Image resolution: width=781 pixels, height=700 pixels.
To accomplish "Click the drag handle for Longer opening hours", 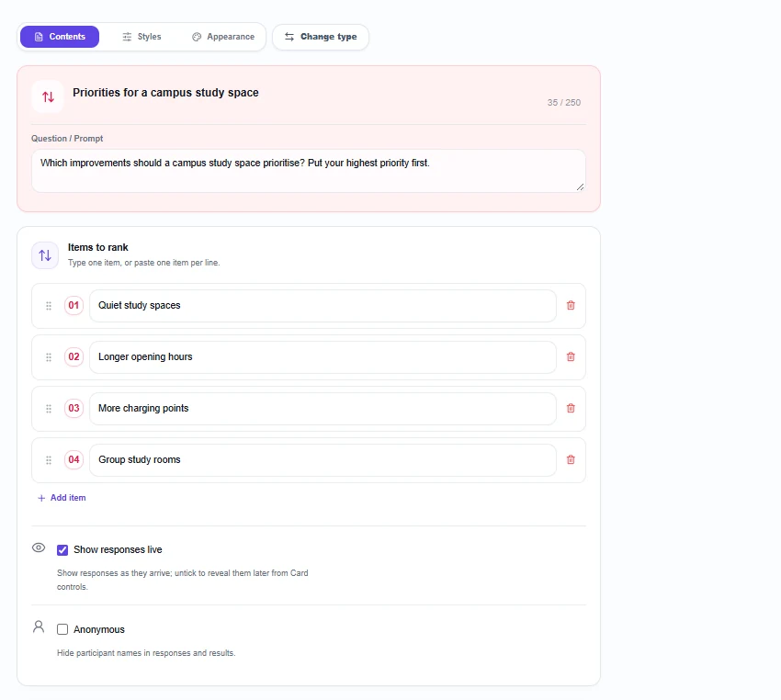I will click(49, 357).
